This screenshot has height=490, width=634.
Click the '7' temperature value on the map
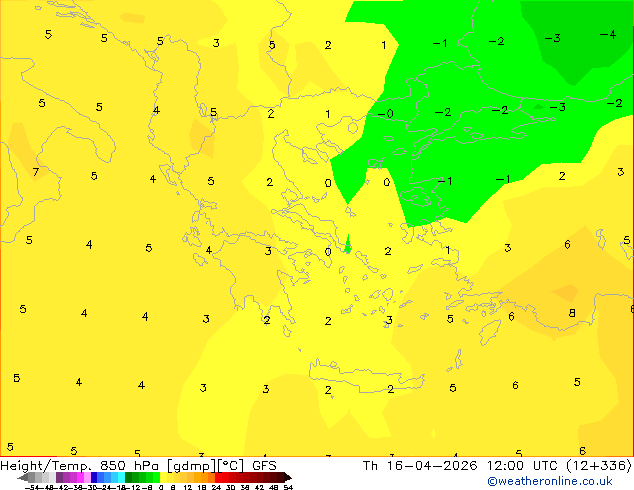[36, 172]
